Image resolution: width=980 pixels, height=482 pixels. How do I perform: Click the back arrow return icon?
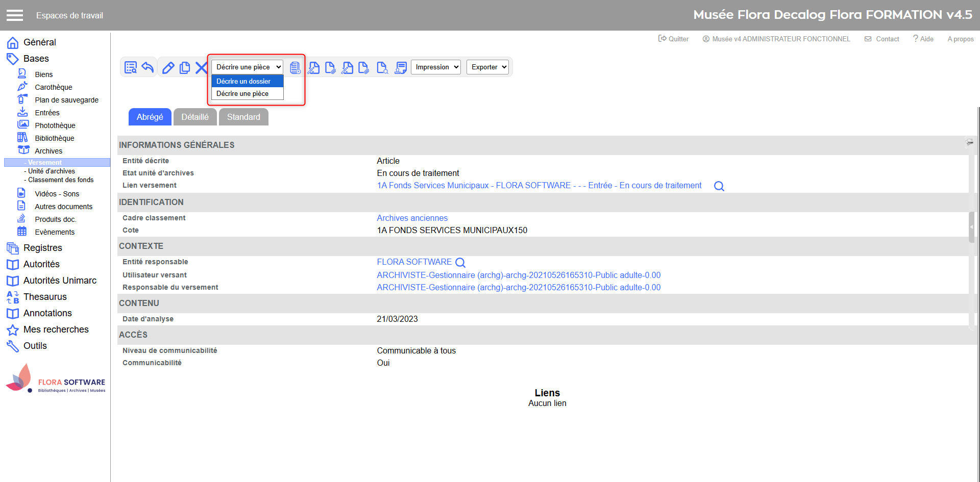148,67
